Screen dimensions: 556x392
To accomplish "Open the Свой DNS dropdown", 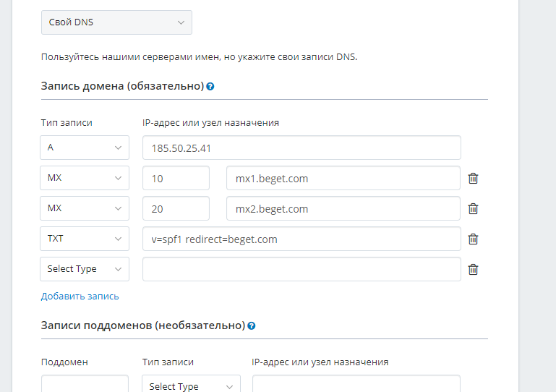I will coord(116,22).
